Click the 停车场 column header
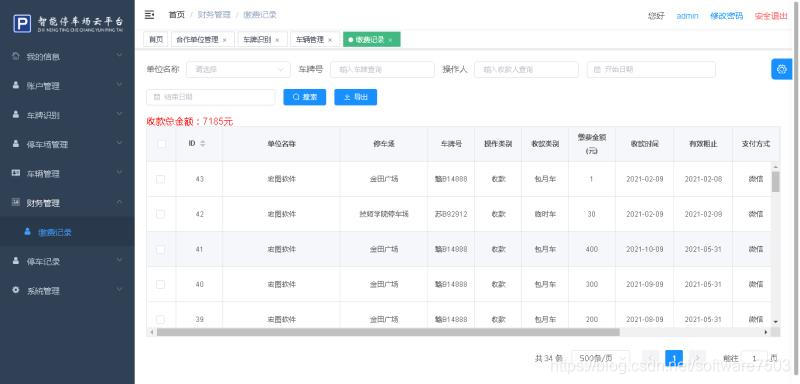800x384 pixels. (x=384, y=144)
